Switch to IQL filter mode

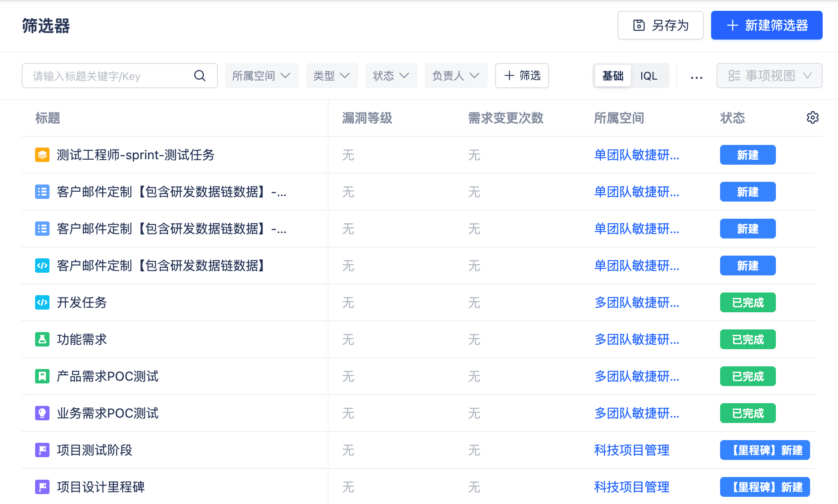649,76
